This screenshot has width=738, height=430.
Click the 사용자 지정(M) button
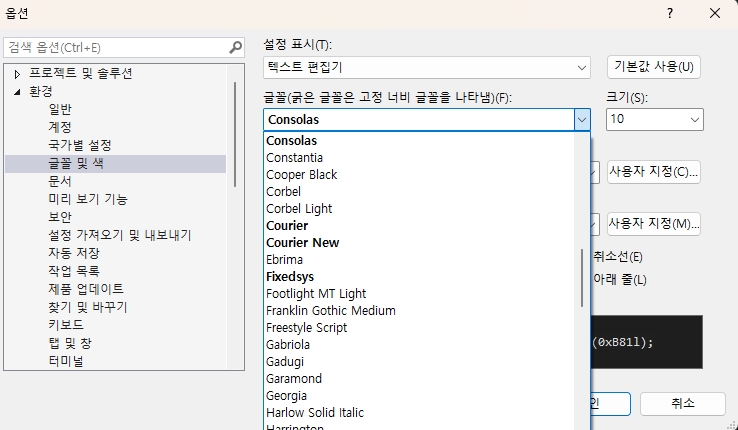pos(654,223)
